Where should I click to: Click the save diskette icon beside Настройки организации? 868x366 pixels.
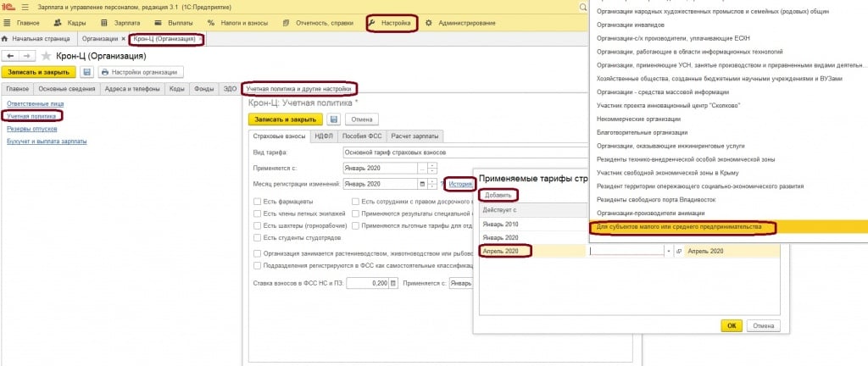(86, 72)
